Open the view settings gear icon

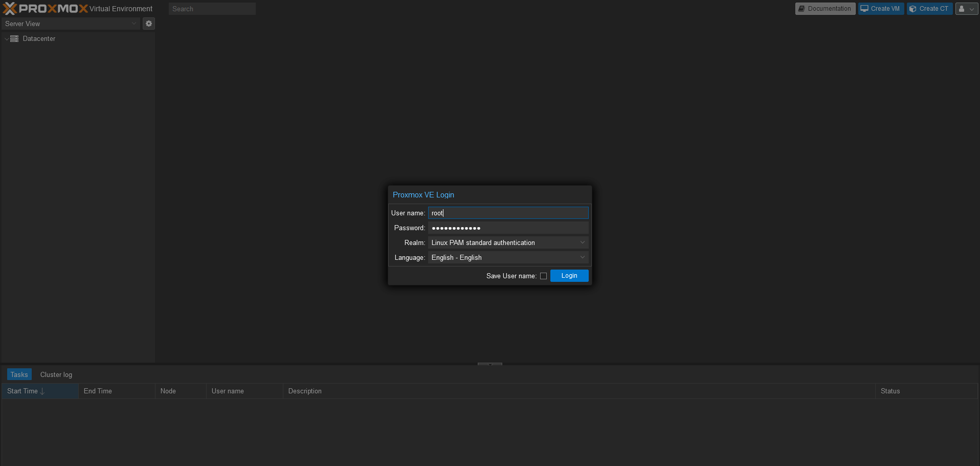point(148,24)
